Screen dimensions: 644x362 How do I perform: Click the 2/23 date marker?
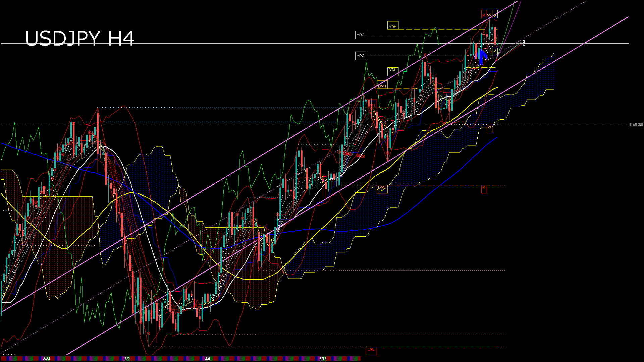click(x=47, y=359)
